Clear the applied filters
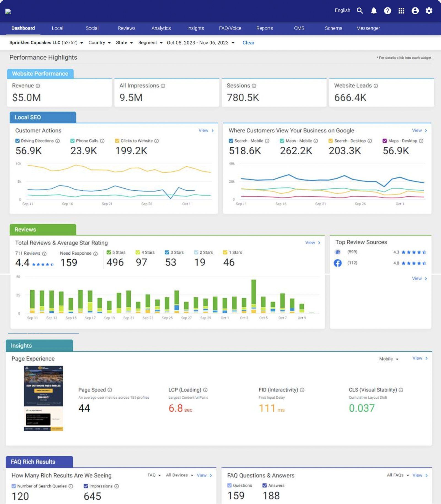This screenshot has width=441, height=504. (x=248, y=43)
